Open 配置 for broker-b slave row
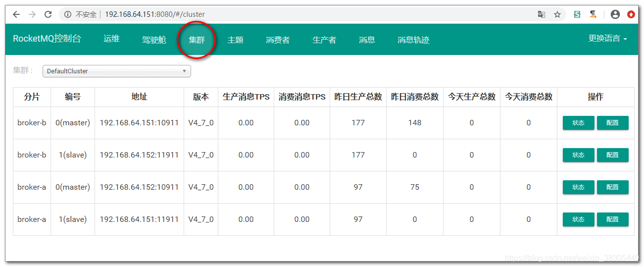 (x=613, y=155)
